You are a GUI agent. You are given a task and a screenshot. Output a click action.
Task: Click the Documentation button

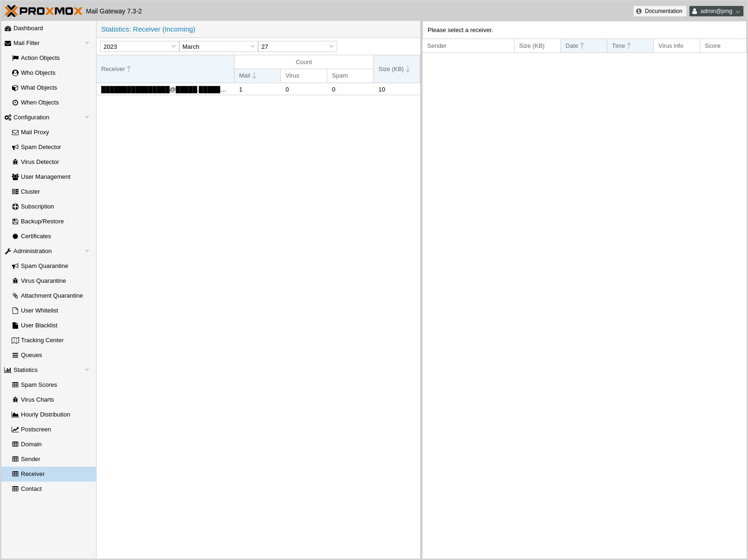(x=659, y=11)
